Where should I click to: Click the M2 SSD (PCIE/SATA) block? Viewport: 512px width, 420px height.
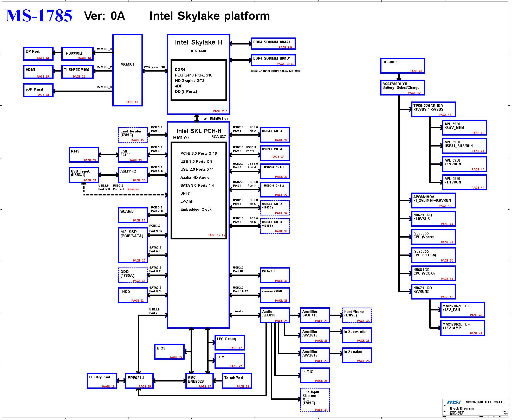pyautogui.click(x=133, y=245)
